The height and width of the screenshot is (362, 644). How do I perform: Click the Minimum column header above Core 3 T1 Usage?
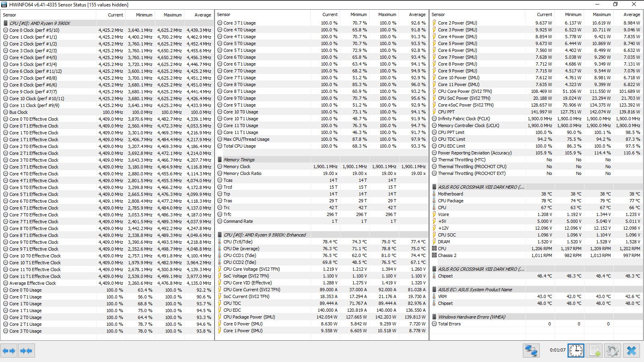click(x=355, y=14)
